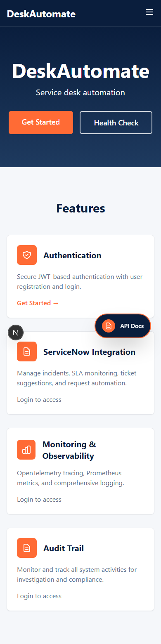Screen dimensions: 161x644
Task: Click the Authentication shield icon
Action: coord(27,255)
